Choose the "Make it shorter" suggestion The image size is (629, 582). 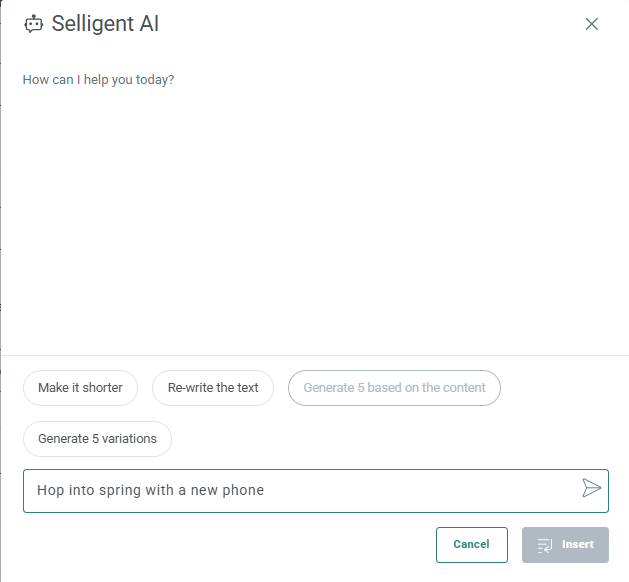(x=80, y=388)
